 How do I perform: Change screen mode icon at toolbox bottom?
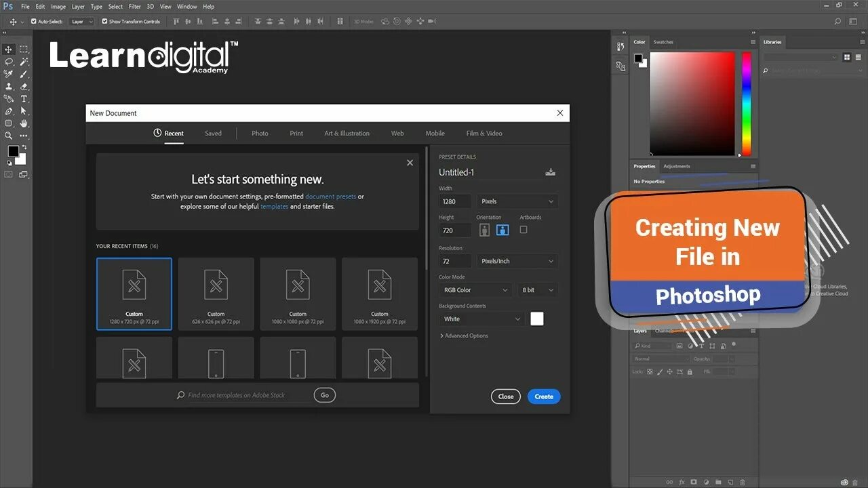click(x=24, y=174)
